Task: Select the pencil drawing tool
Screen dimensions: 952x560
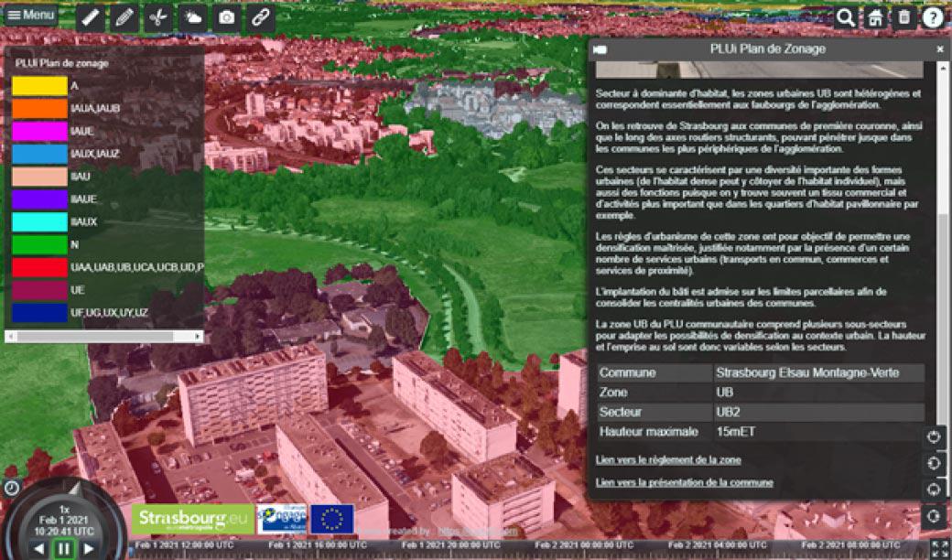Action: click(124, 18)
